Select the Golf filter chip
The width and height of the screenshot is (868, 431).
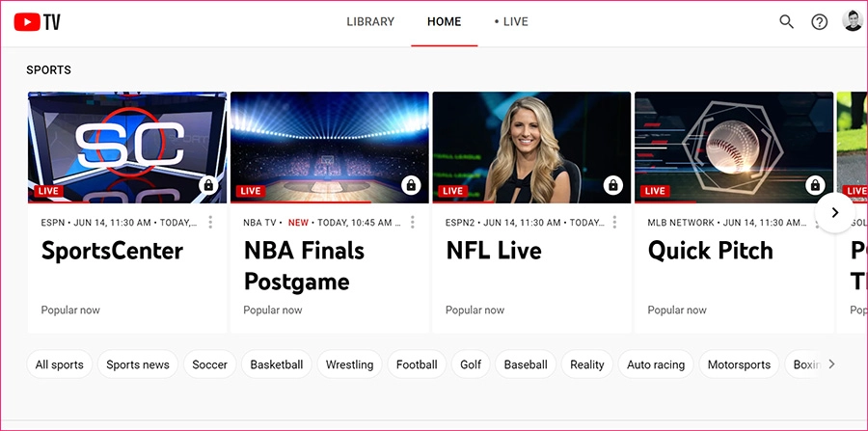(471, 364)
